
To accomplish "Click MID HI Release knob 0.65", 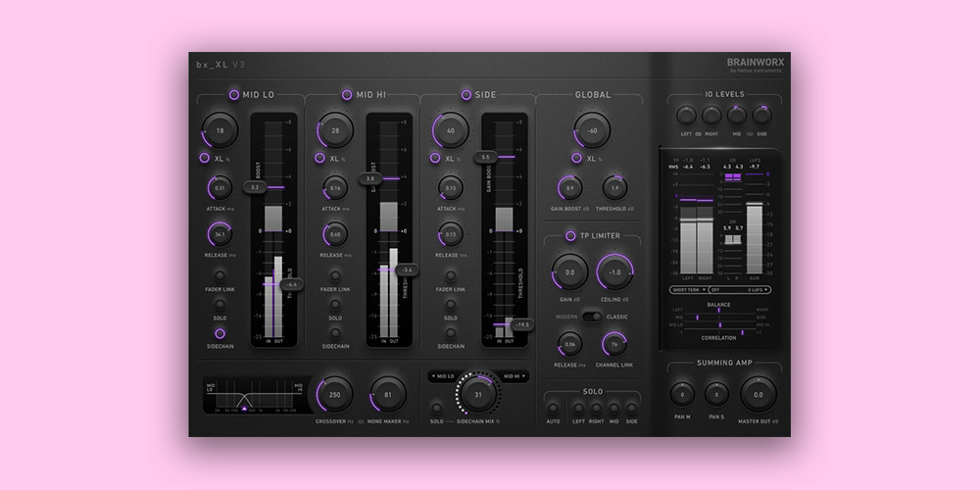I will [x=335, y=234].
